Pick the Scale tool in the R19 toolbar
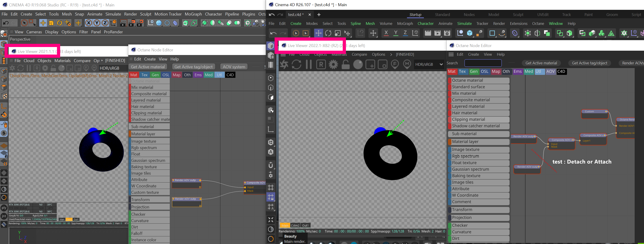The height and width of the screenshot is (244, 644). [x=51, y=23]
